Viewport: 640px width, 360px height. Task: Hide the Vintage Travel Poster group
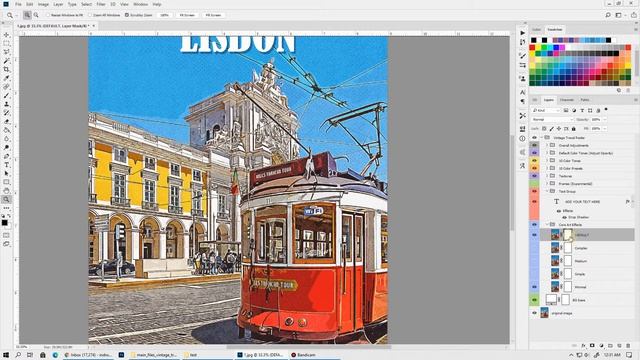tap(534, 138)
